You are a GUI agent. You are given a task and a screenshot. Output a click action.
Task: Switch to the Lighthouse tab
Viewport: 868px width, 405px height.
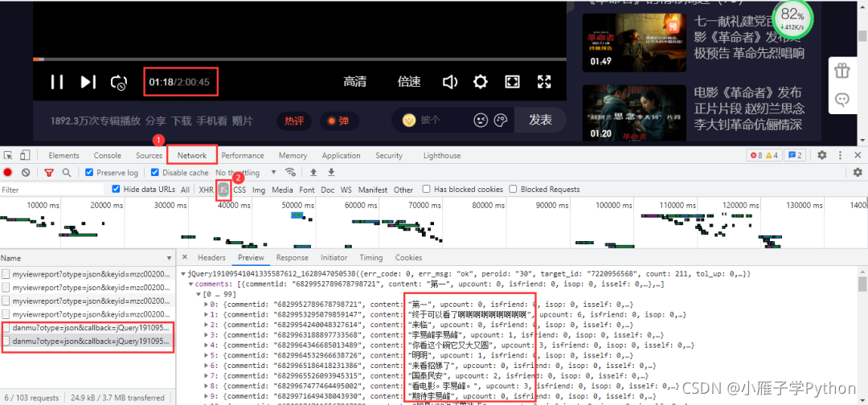(x=442, y=155)
